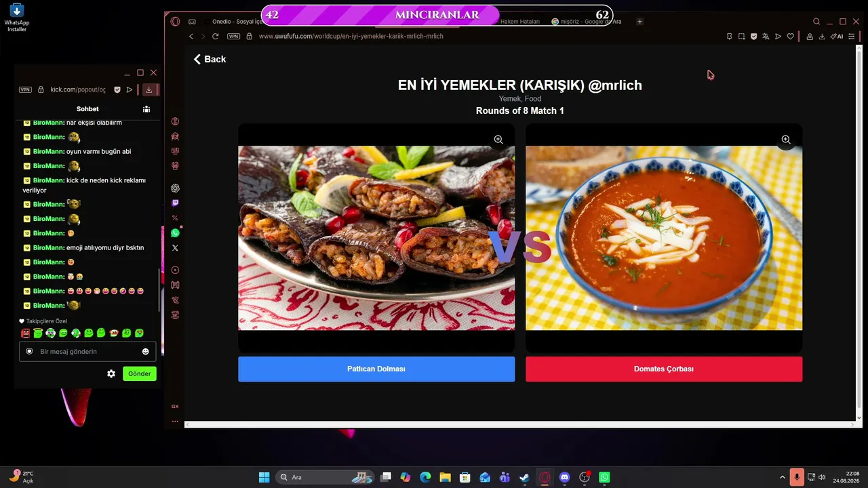Image resolution: width=868 pixels, height=488 pixels.
Task: Open a new browser tab
Action: pyautogui.click(x=639, y=21)
